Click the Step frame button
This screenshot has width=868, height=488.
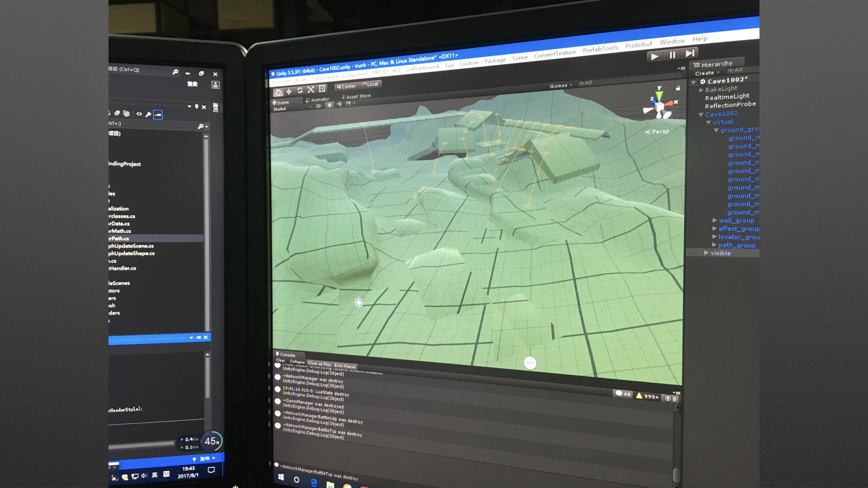click(x=690, y=53)
